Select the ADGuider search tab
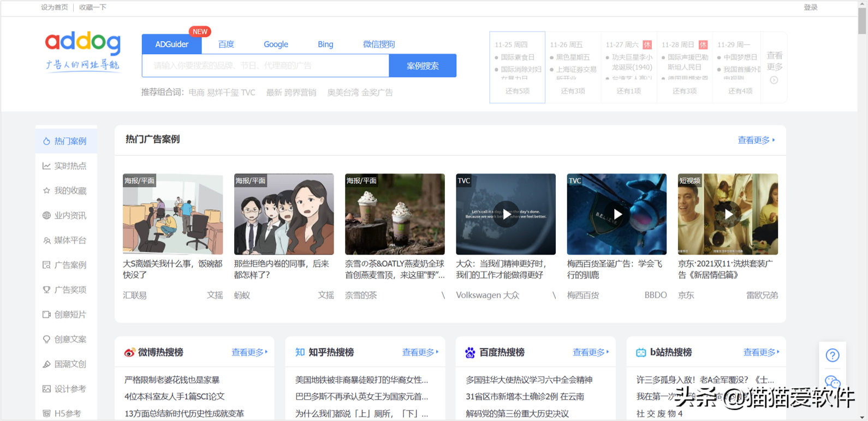 tap(172, 44)
